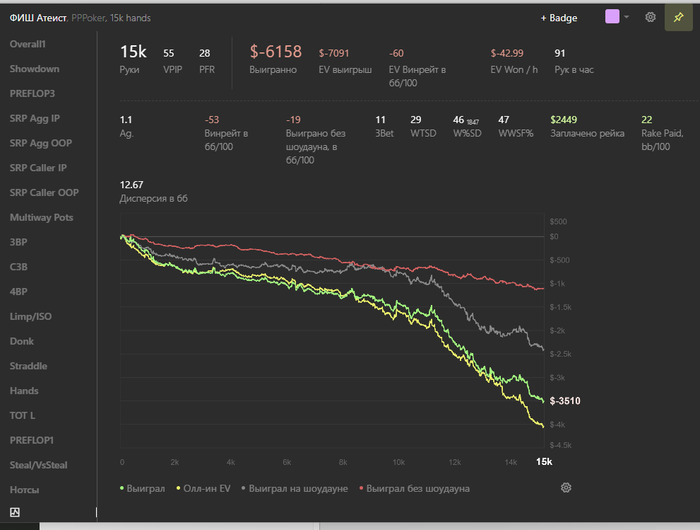Click the ФИШ Атеист player name
This screenshot has height=530, width=700.
tap(38, 18)
